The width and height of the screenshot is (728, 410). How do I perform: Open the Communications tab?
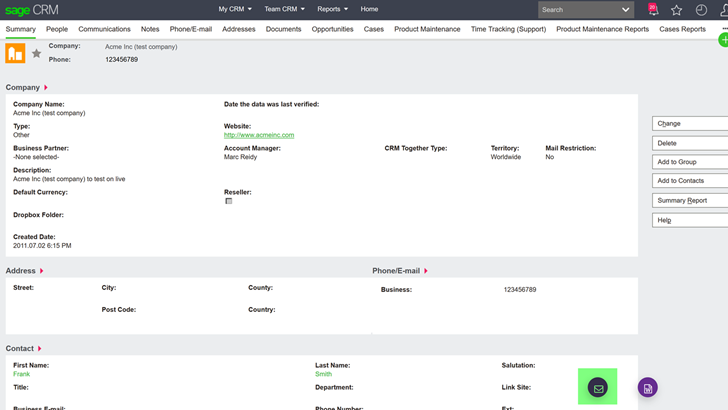[104, 29]
